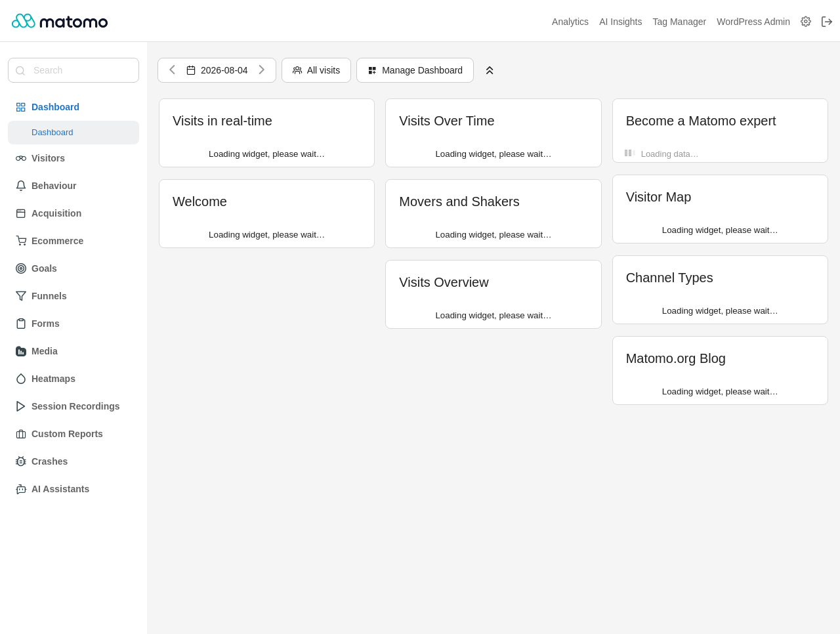Click the Goals target icon
This screenshot has width=840, height=634.
point(21,268)
